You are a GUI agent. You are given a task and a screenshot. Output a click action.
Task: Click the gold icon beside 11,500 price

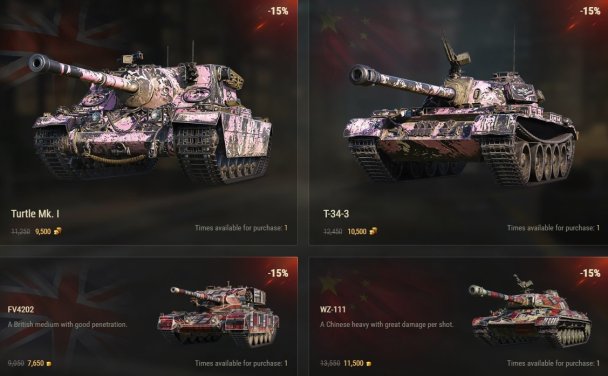368,364
